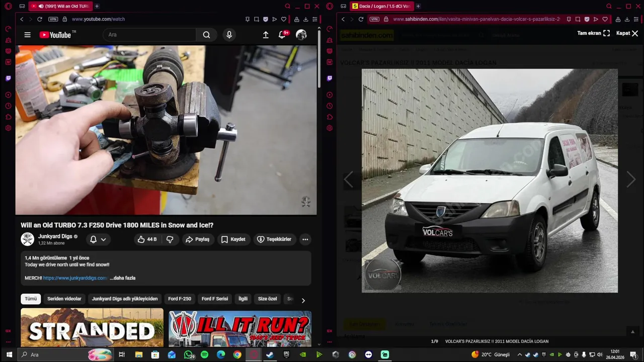
Task: Click the YouTube page vertical scrollbar
Action: point(319,59)
